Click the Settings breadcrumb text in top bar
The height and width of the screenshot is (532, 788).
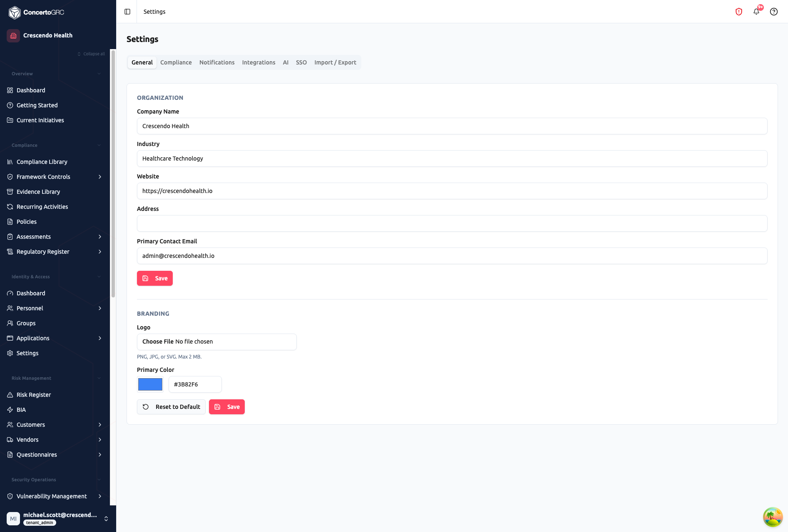coord(154,12)
